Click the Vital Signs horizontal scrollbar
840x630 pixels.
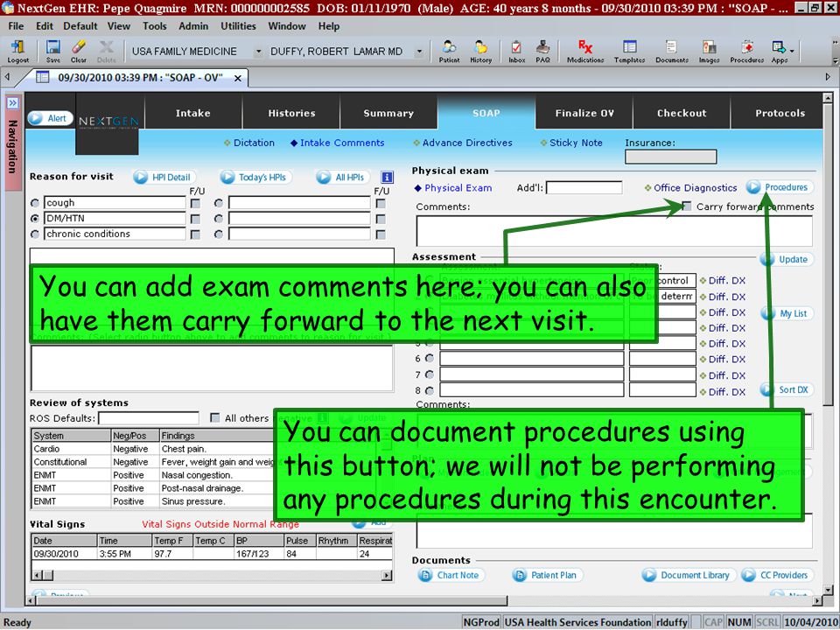212,576
